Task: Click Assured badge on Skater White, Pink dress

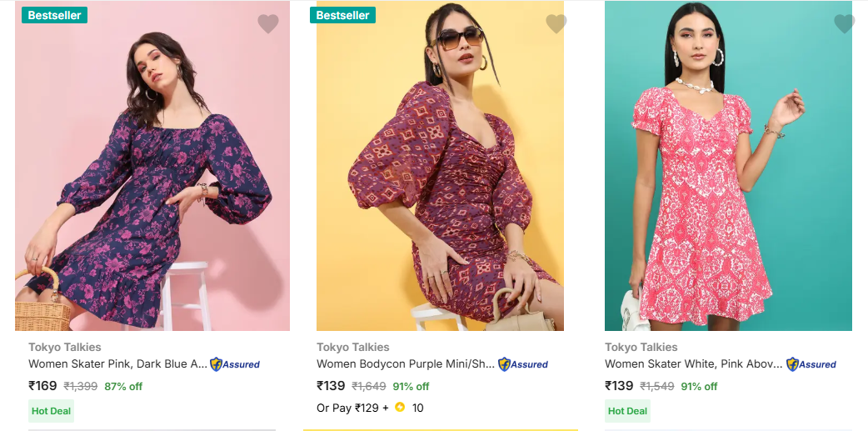Action: click(811, 364)
